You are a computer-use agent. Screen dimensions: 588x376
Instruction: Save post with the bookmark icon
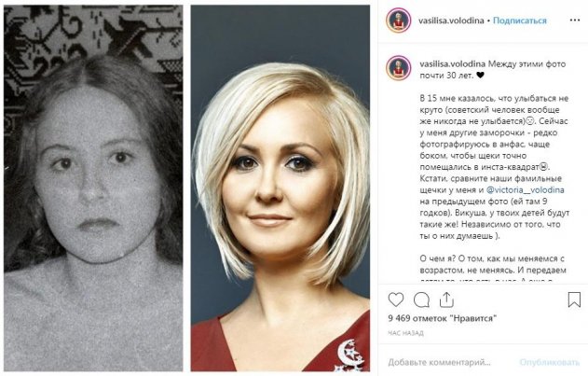(x=574, y=299)
